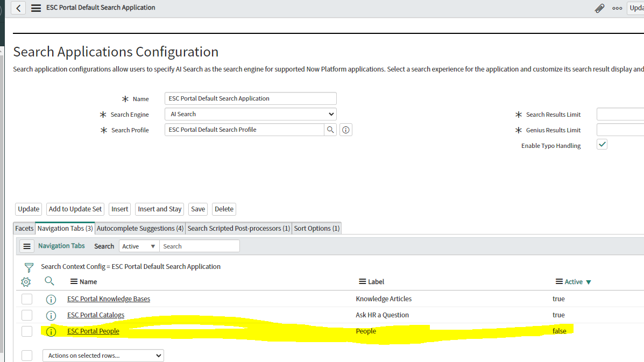Open the Name column options menu icon
The height and width of the screenshot is (362, 644).
tap(74, 281)
